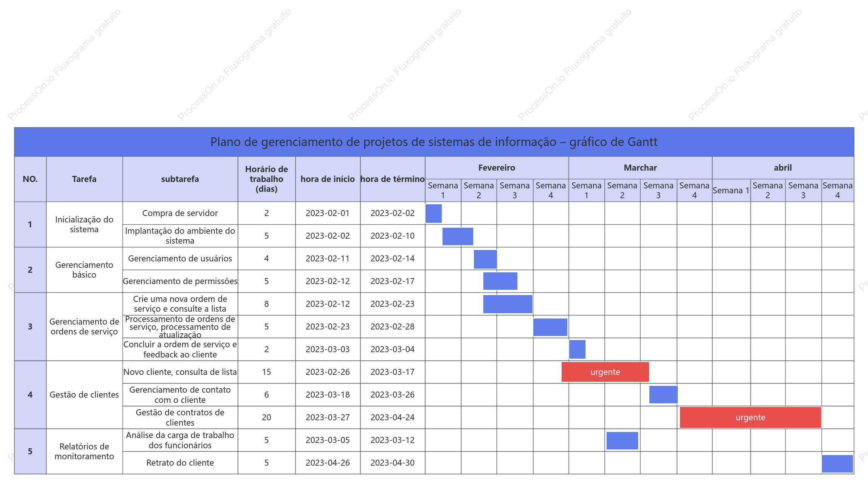This screenshot has height=488, width=868.
Task: Select the Gestão de clientes task cell
Action: [x=84, y=395]
